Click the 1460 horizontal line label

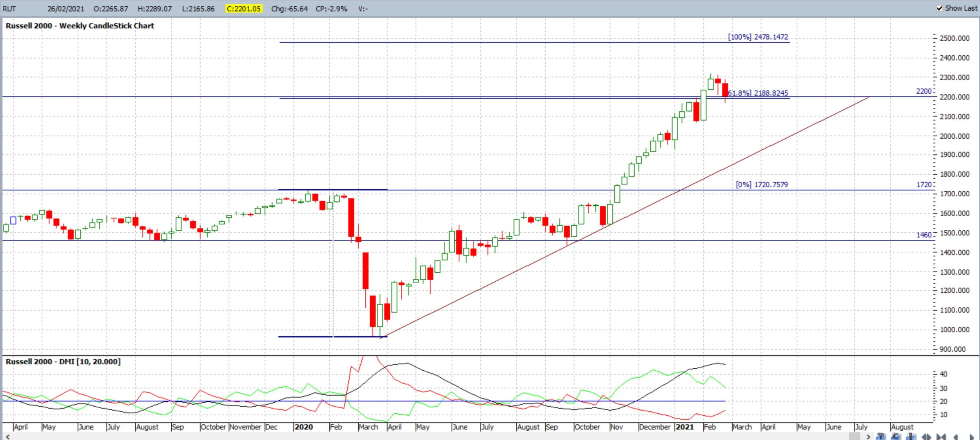(x=924, y=235)
